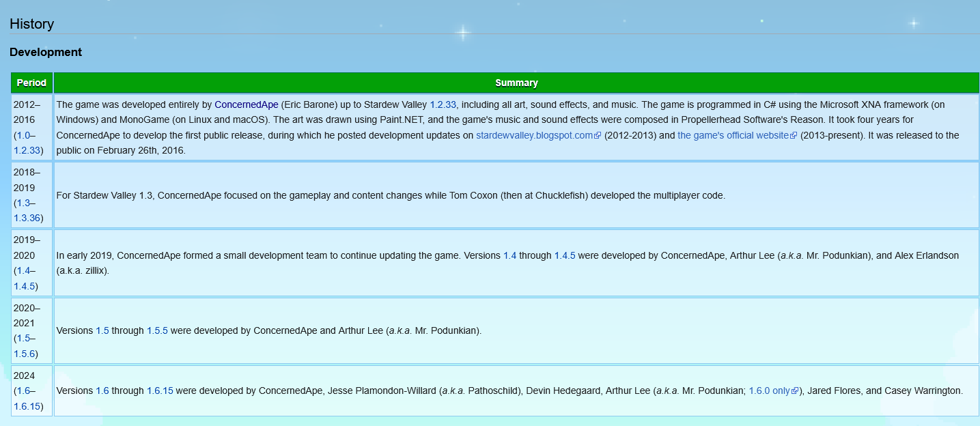Click the '2024' period text
Image resolution: width=980 pixels, height=426 pixels.
[x=24, y=375]
